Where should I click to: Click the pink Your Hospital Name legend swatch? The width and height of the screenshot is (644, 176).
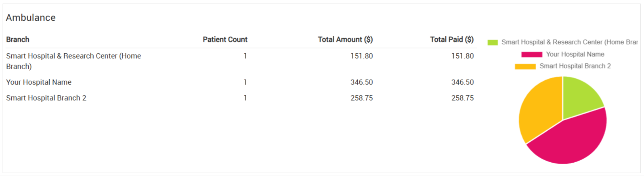(532, 54)
